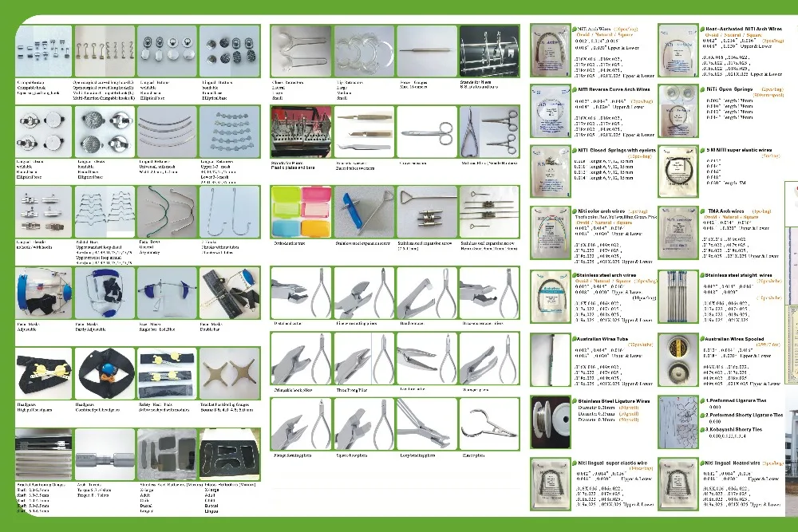The image size is (798, 532).
Task: Select the "Niti color arch wires" heading
Action: [601, 211]
